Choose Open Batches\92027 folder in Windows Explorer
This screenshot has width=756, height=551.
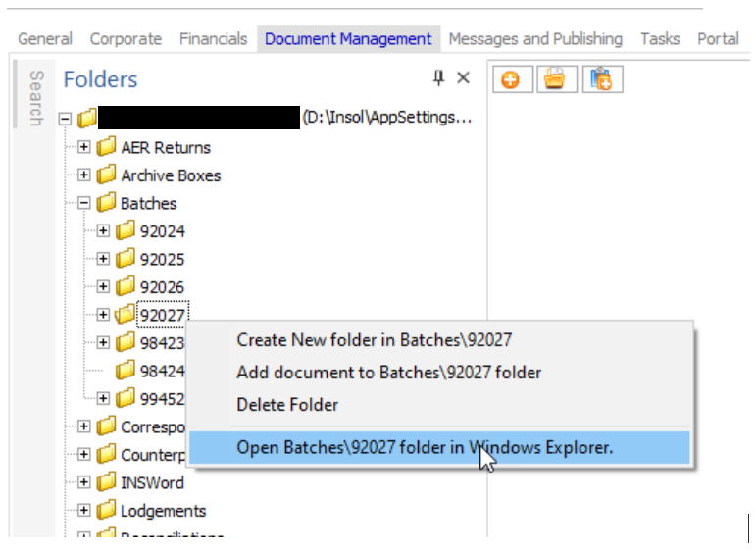point(425,448)
